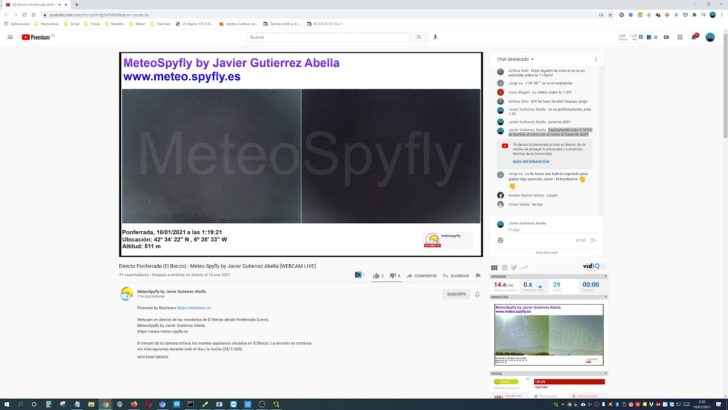Click the YouTube Premium logo
The image size is (728, 410).
click(38, 37)
